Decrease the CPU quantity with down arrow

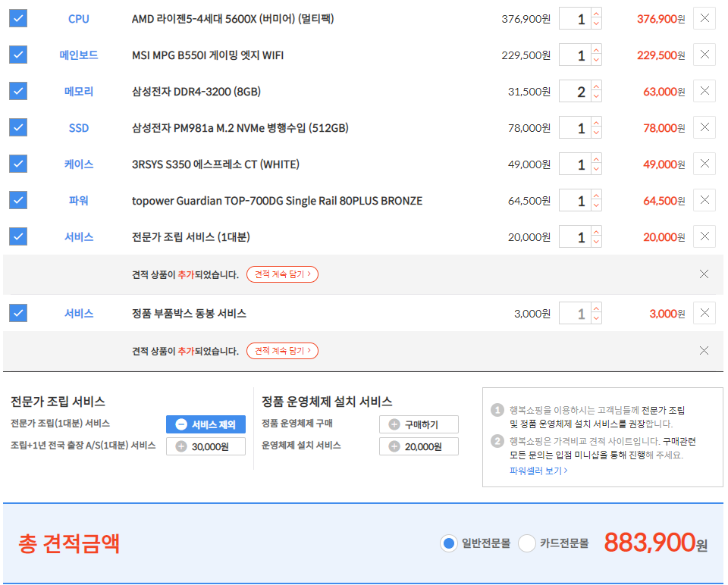tap(596, 23)
